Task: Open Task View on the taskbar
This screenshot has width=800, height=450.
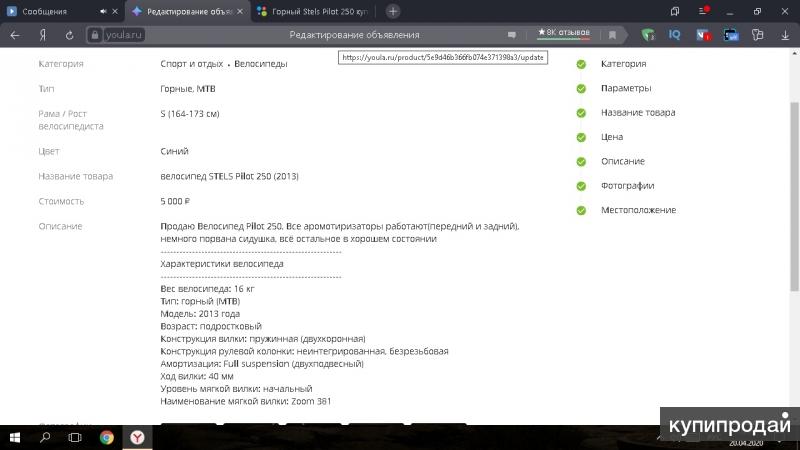Action: click(75, 437)
